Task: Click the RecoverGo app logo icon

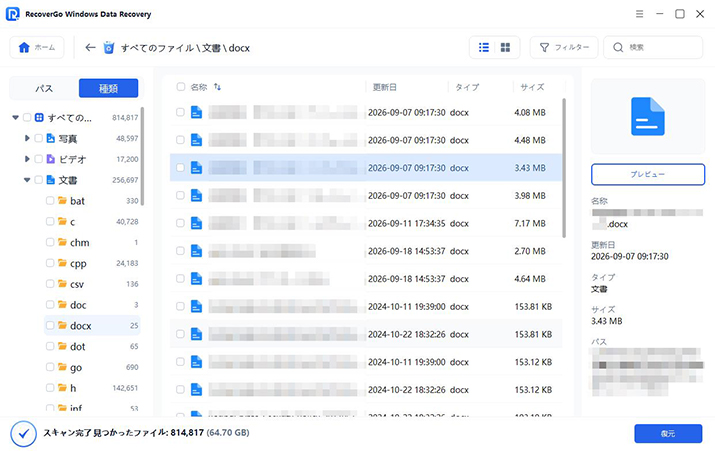Action: pyautogui.click(x=13, y=14)
